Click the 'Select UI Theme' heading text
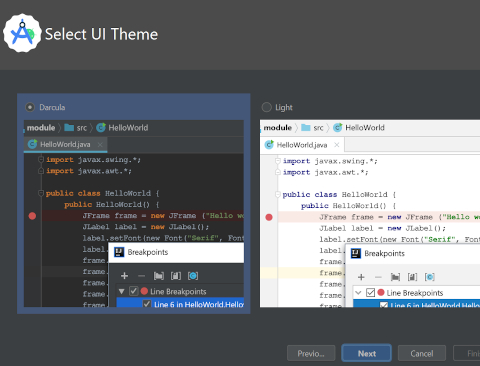Image resolution: width=480 pixels, height=366 pixels. click(x=101, y=34)
